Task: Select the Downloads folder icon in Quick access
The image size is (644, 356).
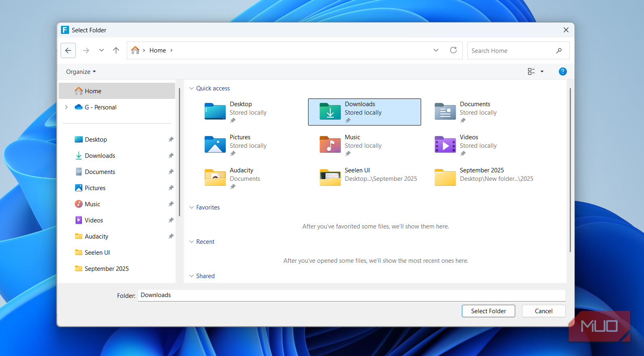Action: coord(330,111)
